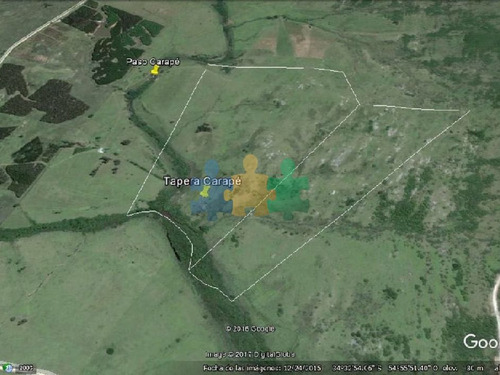Select the 'Paso Carapé' placemark label
Viewport: 500px width, 375px height.
153,62
